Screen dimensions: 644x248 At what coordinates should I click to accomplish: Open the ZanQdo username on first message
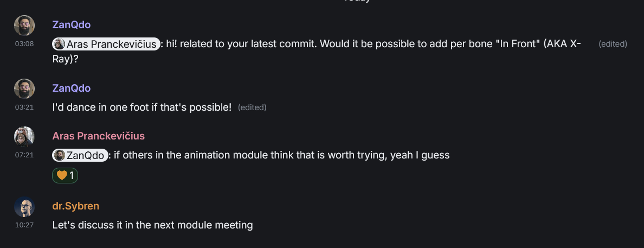tap(72, 24)
